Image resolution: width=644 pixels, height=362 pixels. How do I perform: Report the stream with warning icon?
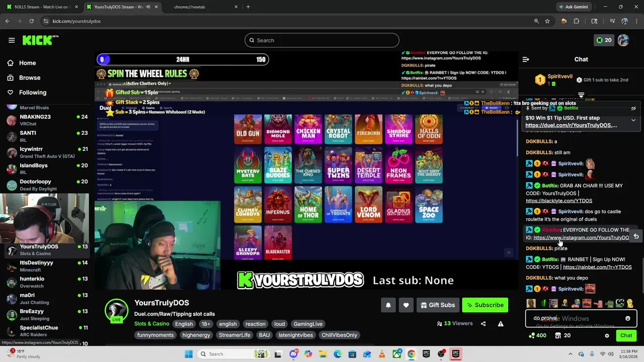501,324
